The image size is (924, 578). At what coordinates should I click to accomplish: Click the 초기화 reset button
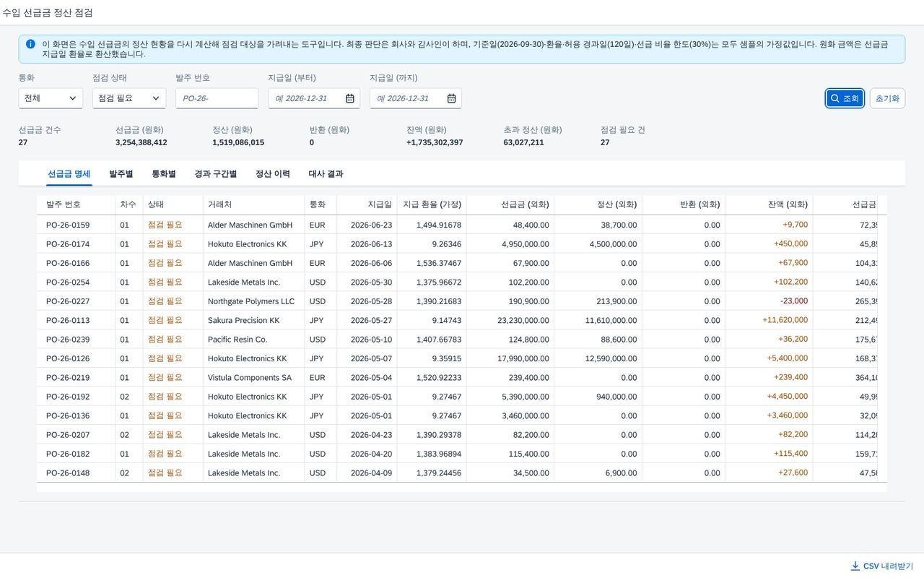(887, 98)
